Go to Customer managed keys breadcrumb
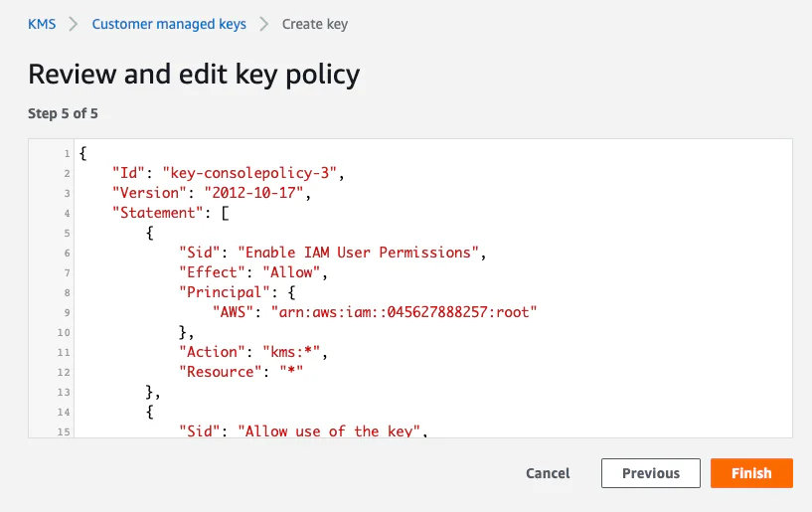 tap(169, 24)
